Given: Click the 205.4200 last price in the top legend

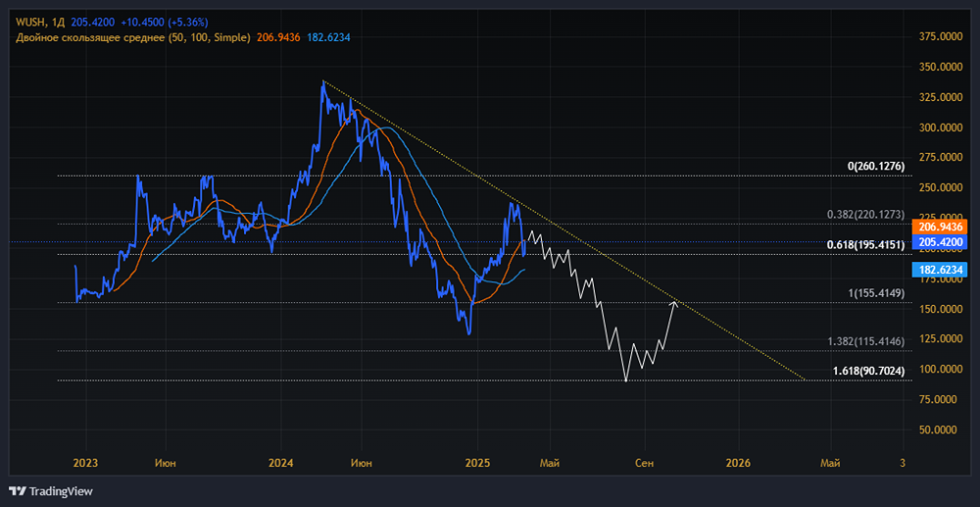Looking at the screenshot, I should click(94, 21).
